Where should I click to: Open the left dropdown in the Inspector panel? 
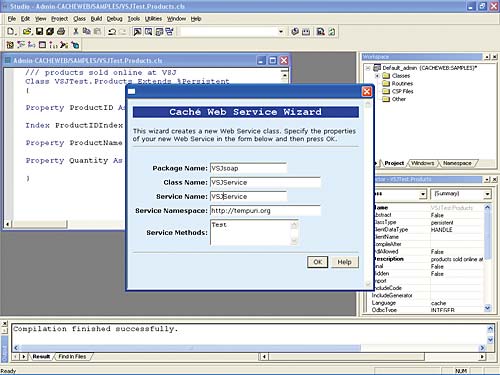[423, 194]
